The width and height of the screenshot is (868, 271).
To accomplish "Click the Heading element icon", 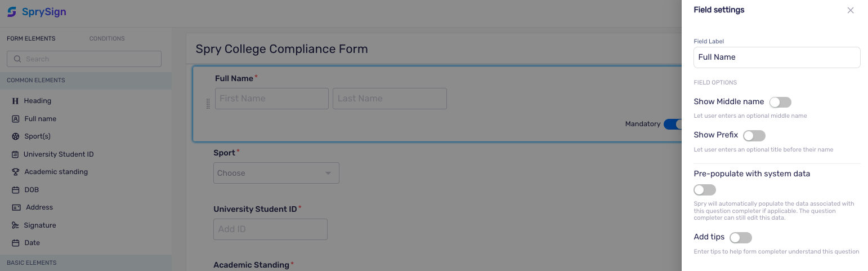I will pyautogui.click(x=15, y=101).
